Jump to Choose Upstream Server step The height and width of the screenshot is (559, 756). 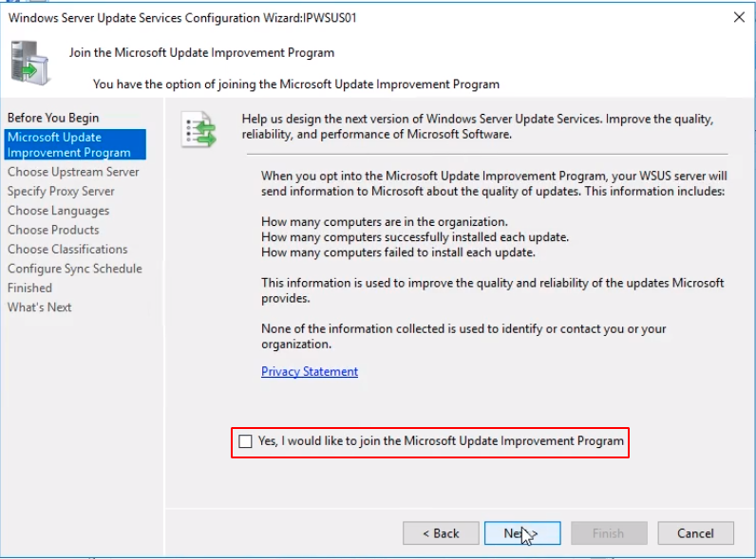[73, 172]
